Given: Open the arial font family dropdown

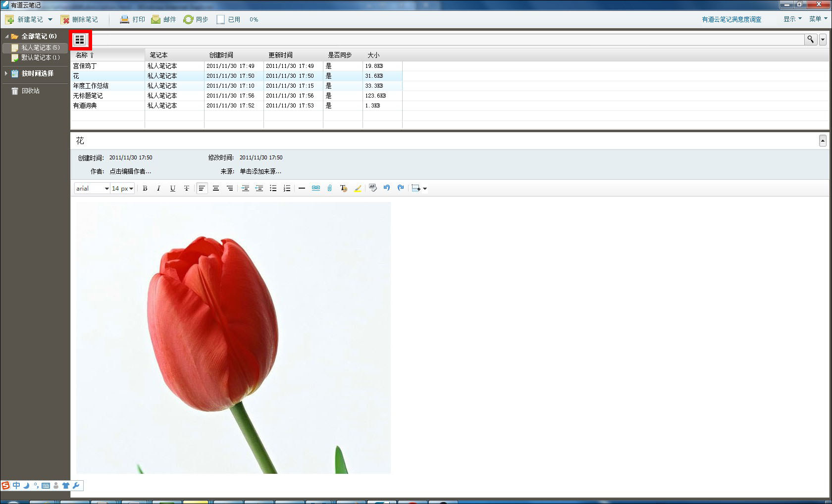Looking at the screenshot, I should point(92,188).
